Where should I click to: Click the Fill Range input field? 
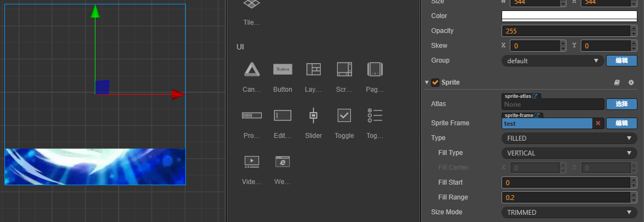tap(562, 197)
